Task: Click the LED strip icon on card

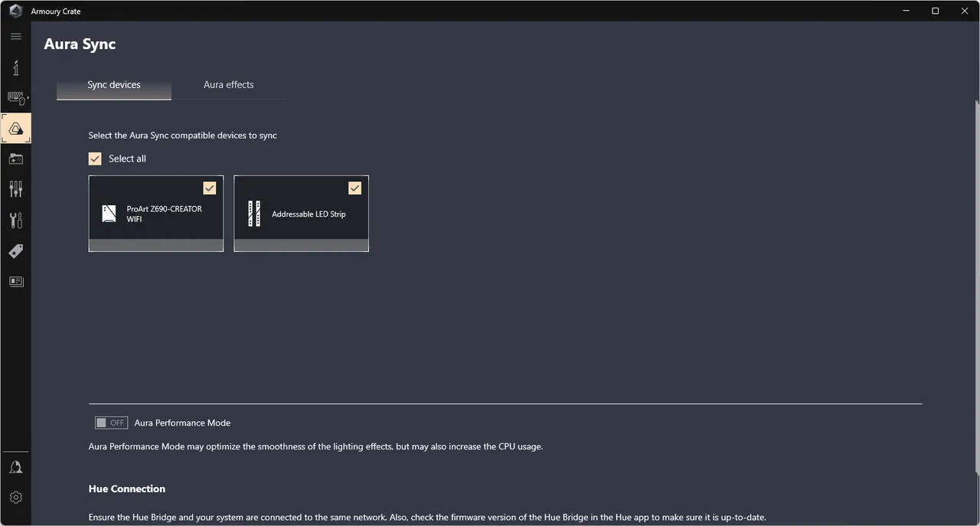Action: tap(254, 214)
